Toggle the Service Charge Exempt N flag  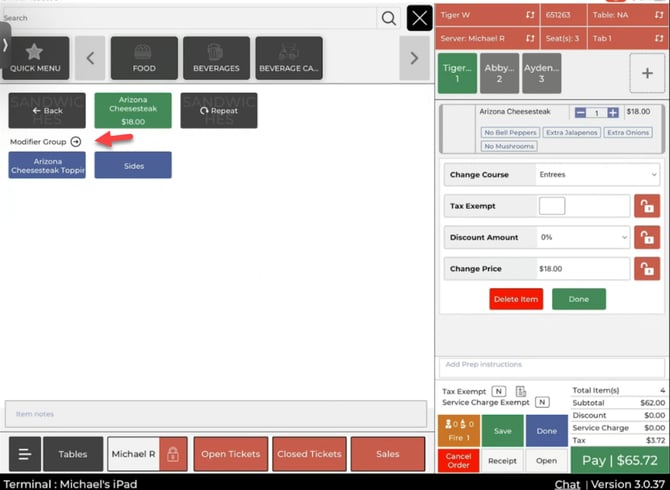pos(542,402)
